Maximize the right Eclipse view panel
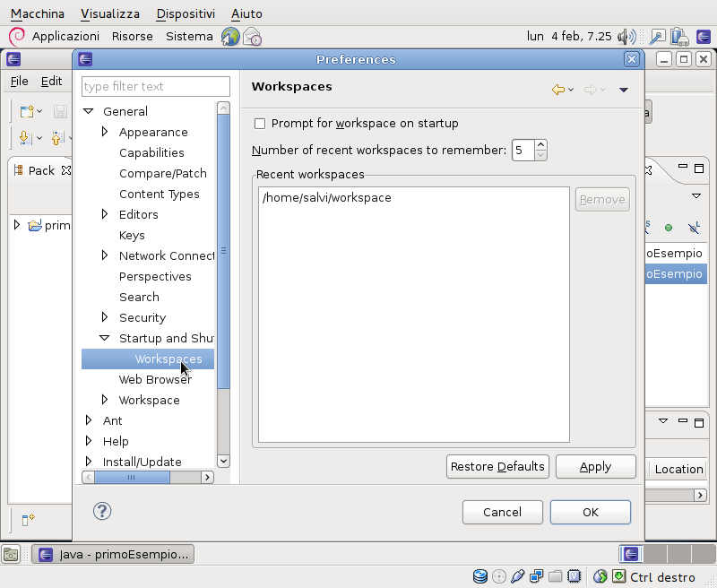 click(699, 169)
